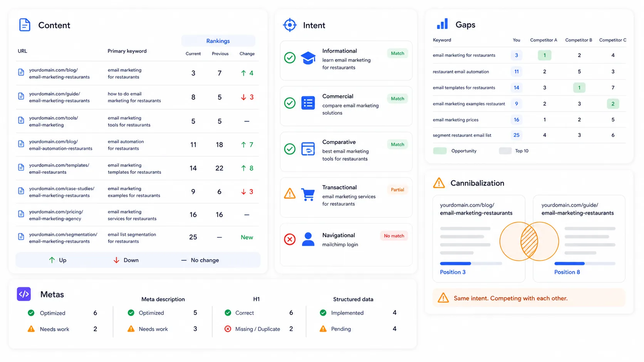
Task: Click the Competitor A column header
Action: point(543,40)
